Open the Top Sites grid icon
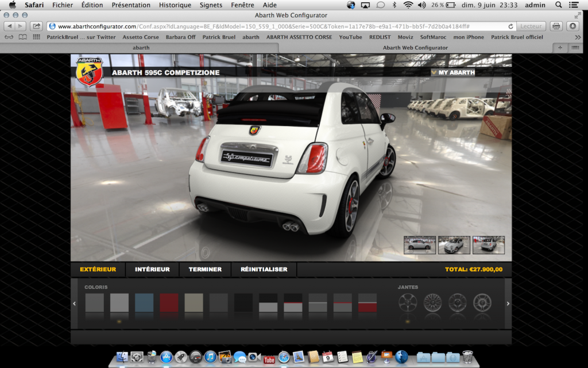This screenshot has height=368, width=588. 36,37
